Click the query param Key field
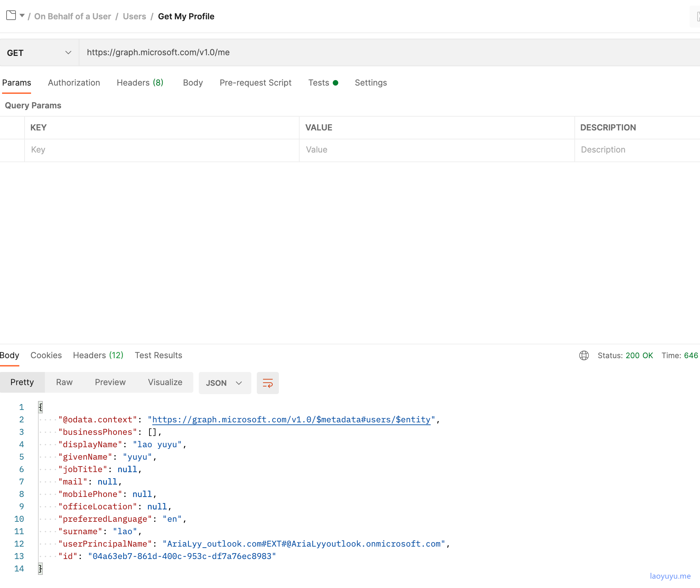 point(162,150)
